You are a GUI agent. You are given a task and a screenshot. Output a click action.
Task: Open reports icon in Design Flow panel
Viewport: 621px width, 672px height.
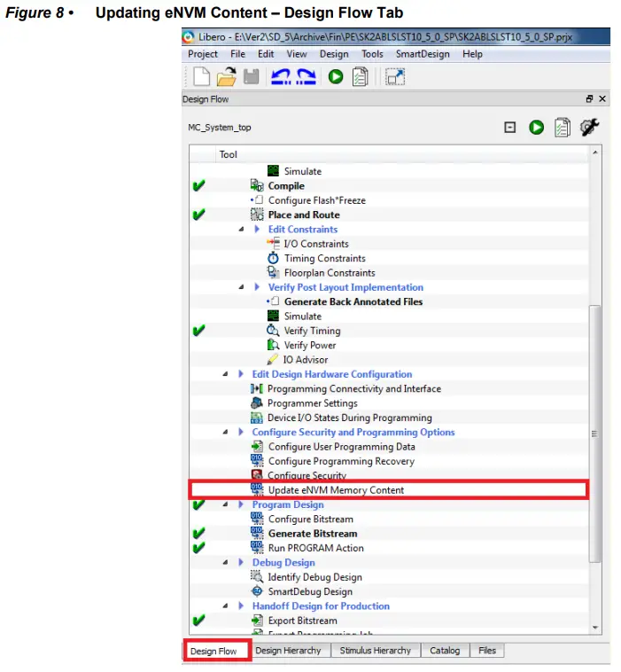click(x=563, y=128)
